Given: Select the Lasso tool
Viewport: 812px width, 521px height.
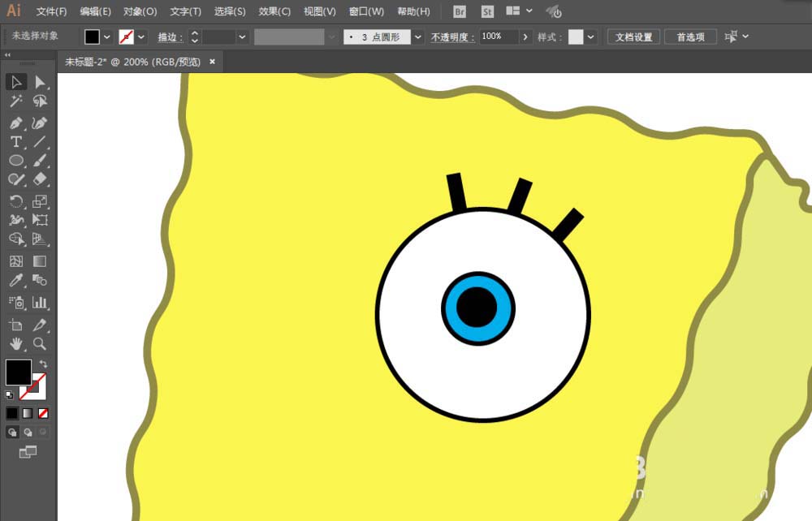Looking at the screenshot, I should pyautogui.click(x=40, y=101).
